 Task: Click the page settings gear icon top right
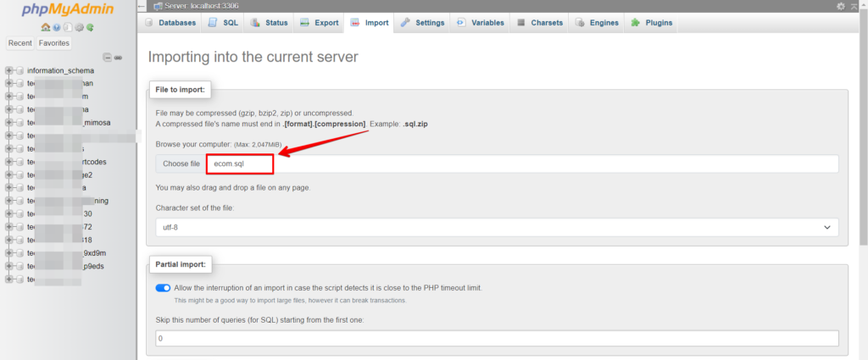[841, 6]
